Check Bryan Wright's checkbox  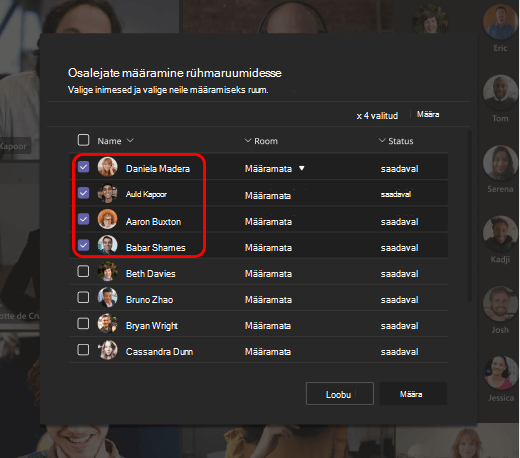pos(83,323)
